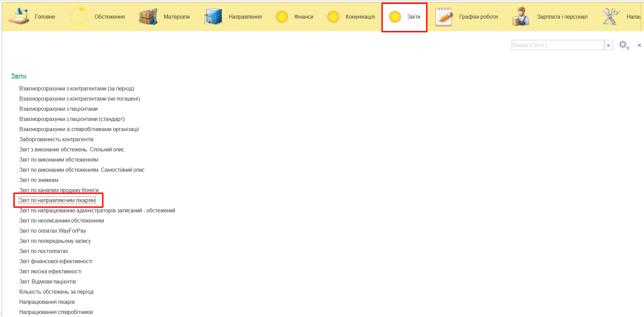Select the Фінанси coin icon
This screenshot has height=317, width=644.
(282, 17)
